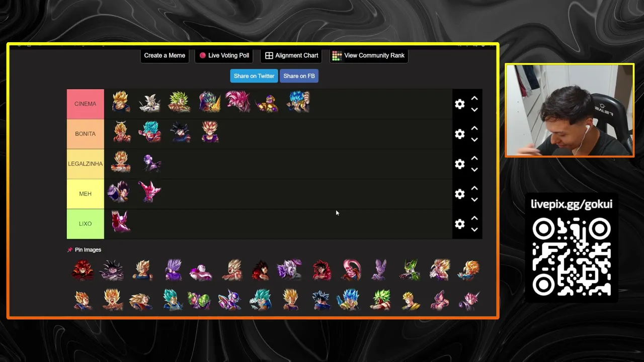Open settings gear for LIXO tier row
644x362 pixels.
[459, 224]
